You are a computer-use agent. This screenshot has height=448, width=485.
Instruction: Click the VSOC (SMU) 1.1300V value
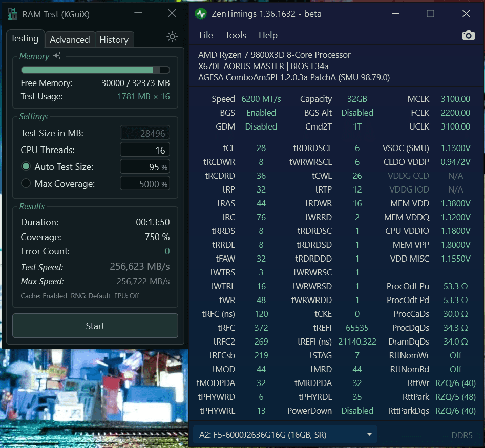click(x=455, y=148)
